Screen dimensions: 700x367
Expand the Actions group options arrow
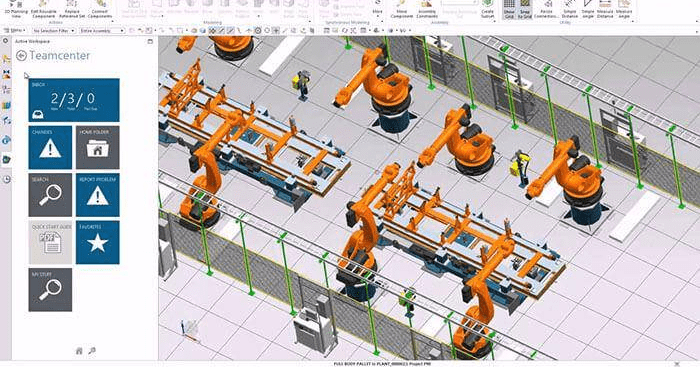click(111, 22)
